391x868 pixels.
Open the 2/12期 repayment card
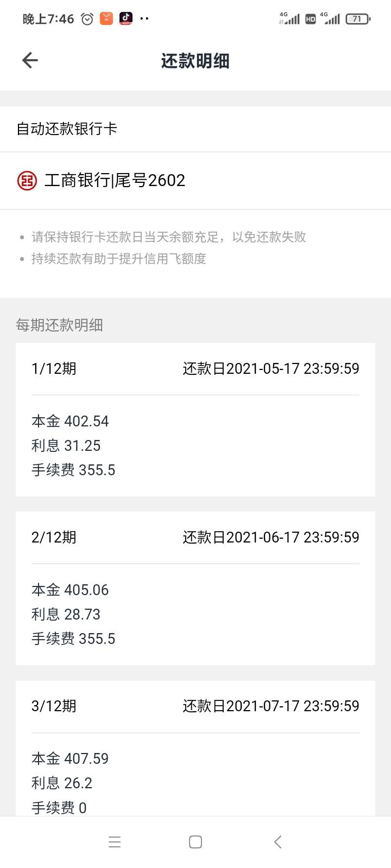click(x=195, y=588)
